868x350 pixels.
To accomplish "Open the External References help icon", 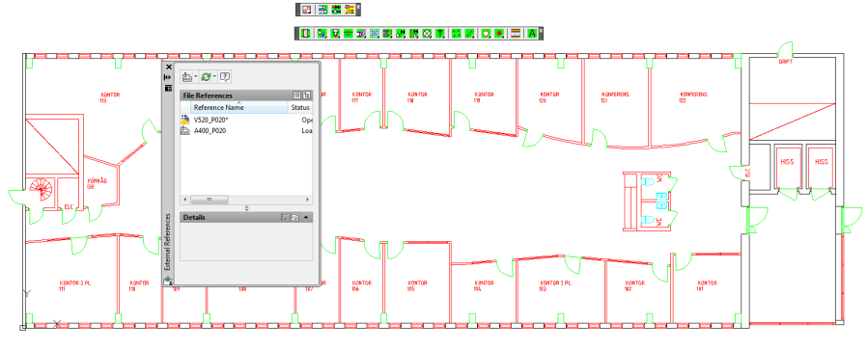I will (x=225, y=77).
